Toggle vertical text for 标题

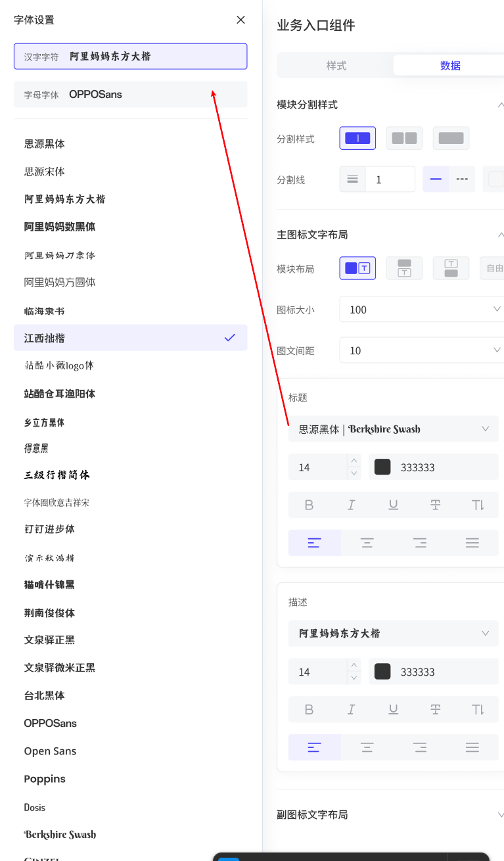point(478,505)
